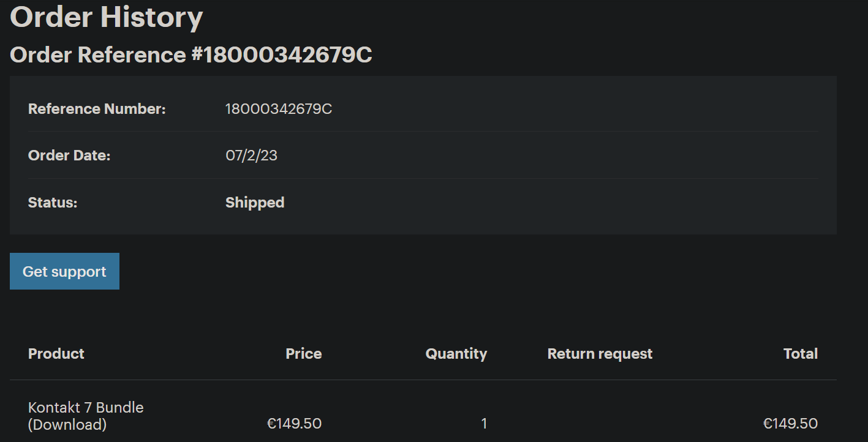Open the Kontakt 7 Bundle (Download) product

tap(86, 416)
